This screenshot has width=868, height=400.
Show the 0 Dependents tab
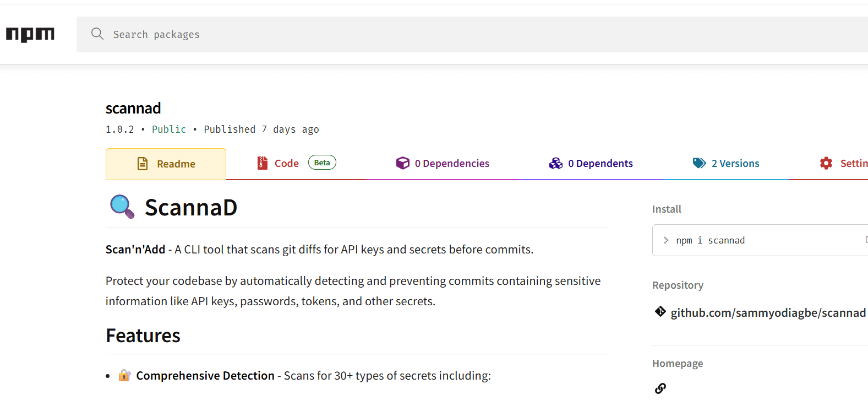click(600, 164)
